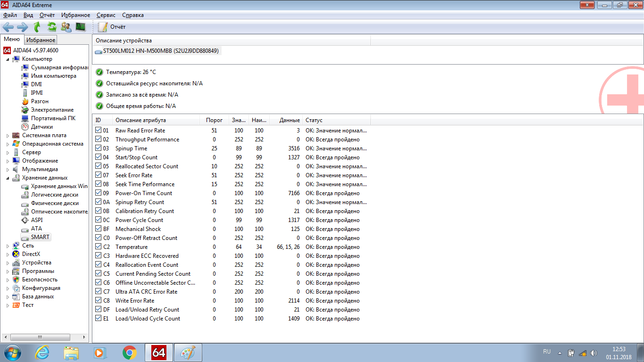Select Физические диски item
Viewport: 644px width, 362px height.
[55, 203]
